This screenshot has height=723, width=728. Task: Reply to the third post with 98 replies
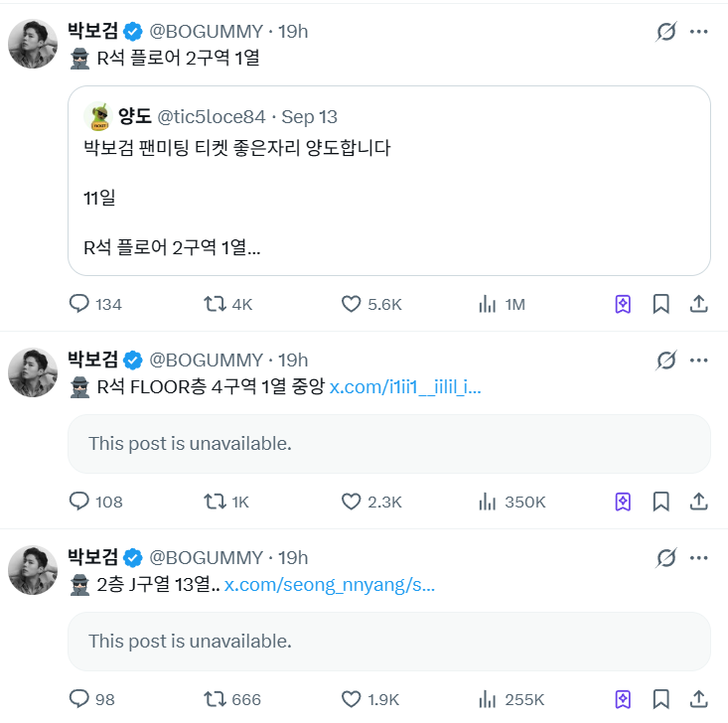80,699
